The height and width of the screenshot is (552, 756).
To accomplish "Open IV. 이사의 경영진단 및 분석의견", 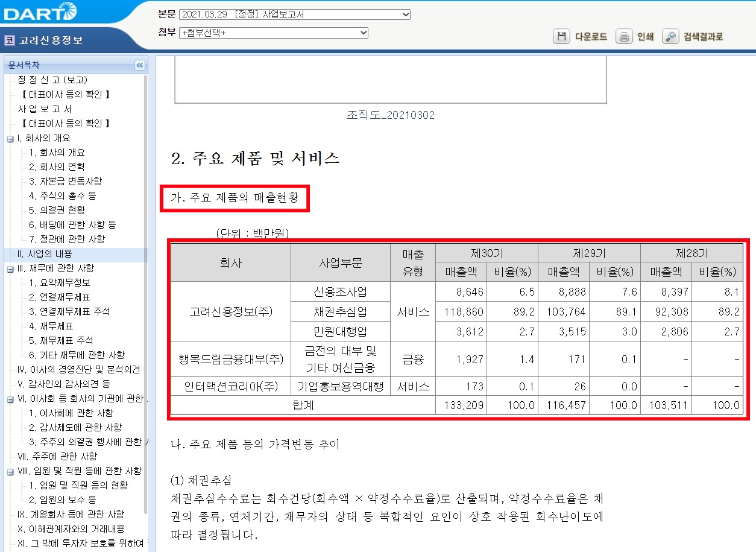I will (x=79, y=369).
